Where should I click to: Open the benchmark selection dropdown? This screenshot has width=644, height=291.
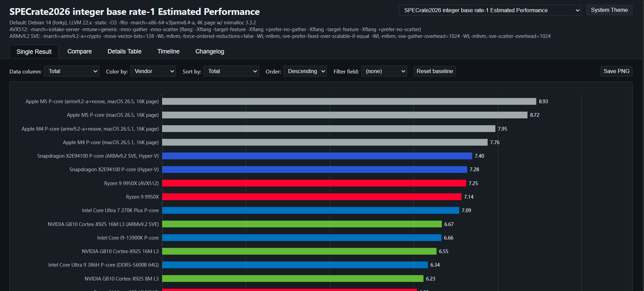point(490,10)
